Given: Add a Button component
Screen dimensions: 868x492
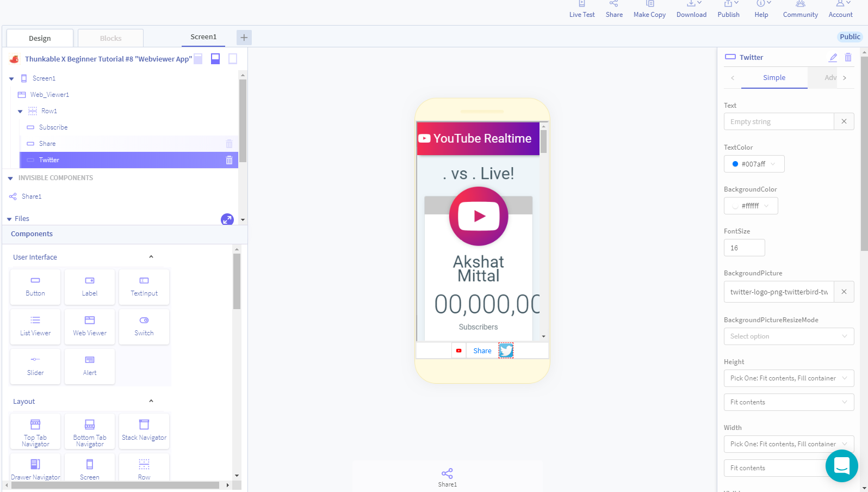Looking at the screenshot, I should click(35, 287).
